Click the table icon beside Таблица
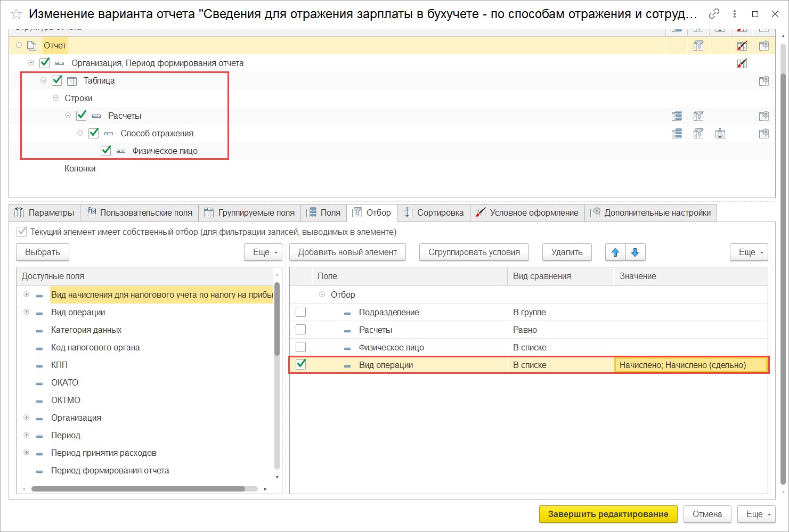 (72, 81)
